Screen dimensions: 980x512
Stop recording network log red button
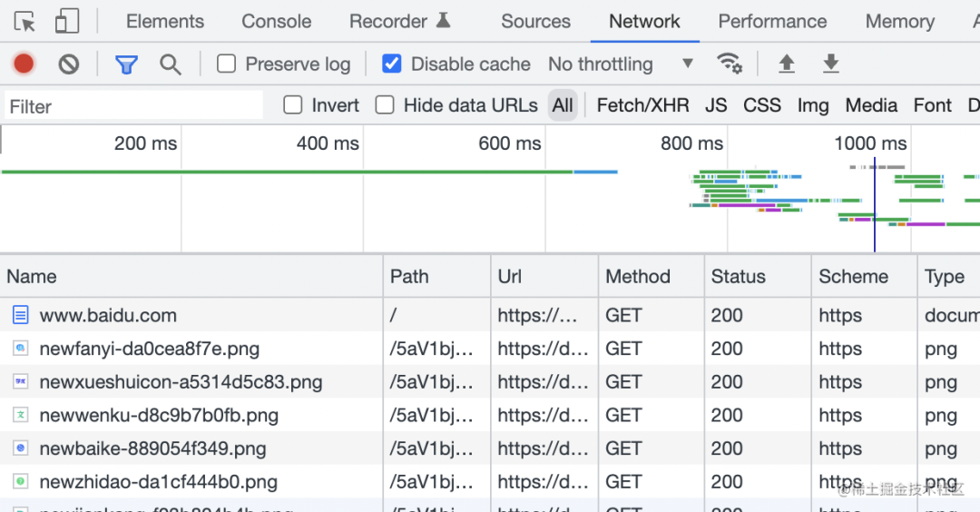pos(24,64)
